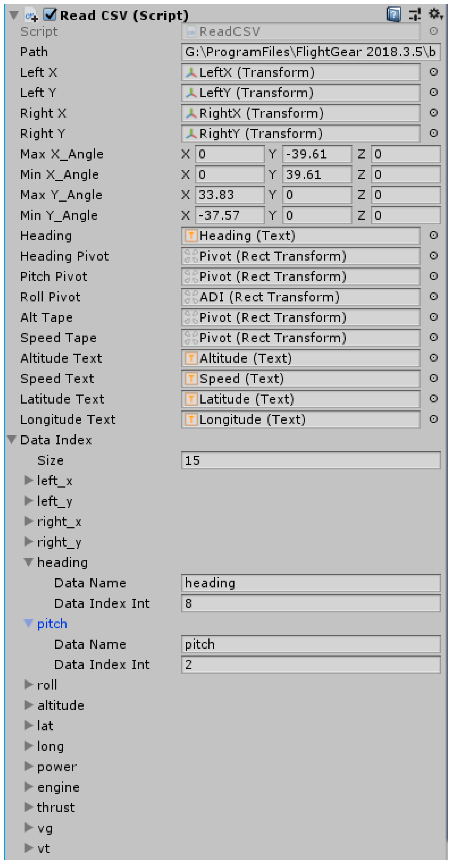
Task: Click the Max X_Angle Y value field
Action: [317, 154]
